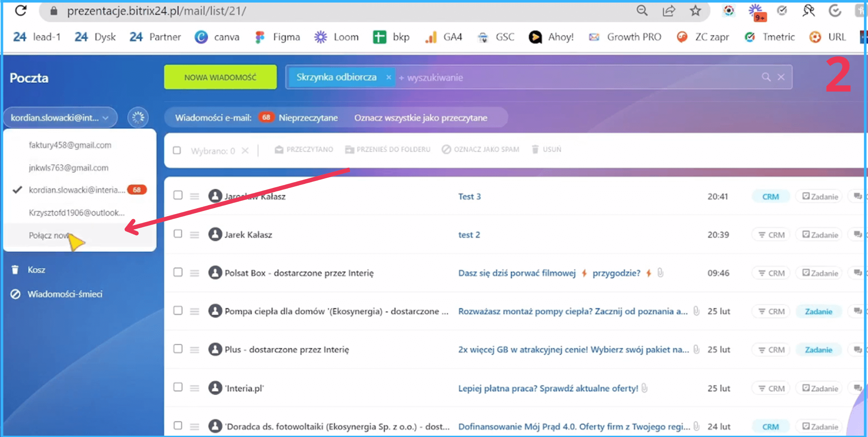
Task: Open the Wiadomości-śmieci spam folder
Action: pos(64,294)
